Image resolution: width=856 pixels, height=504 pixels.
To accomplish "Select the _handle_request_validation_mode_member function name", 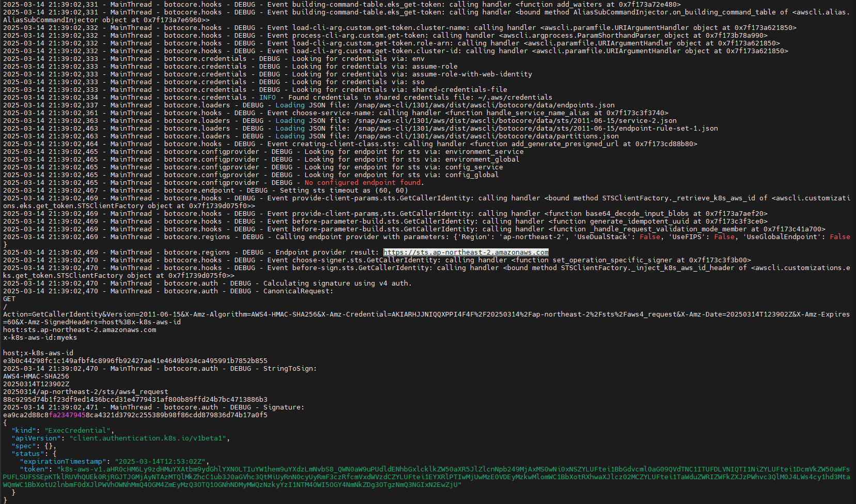I will (x=668, y=229).
